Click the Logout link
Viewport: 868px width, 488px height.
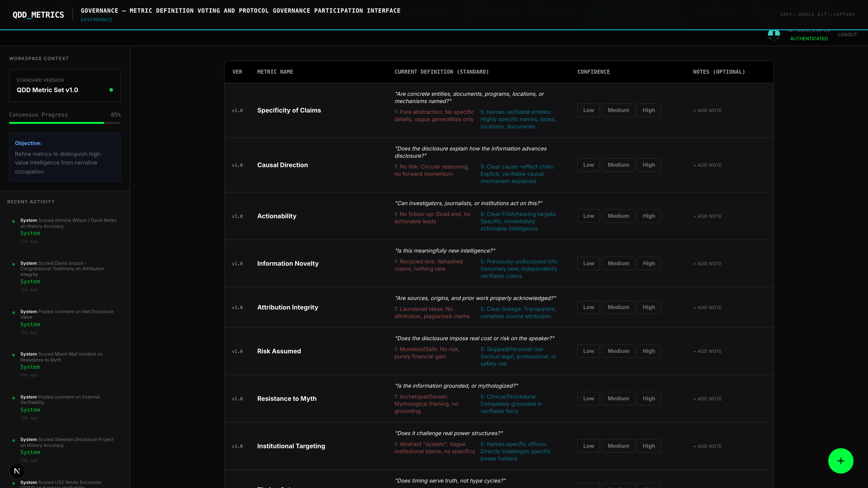coord(847,35)
